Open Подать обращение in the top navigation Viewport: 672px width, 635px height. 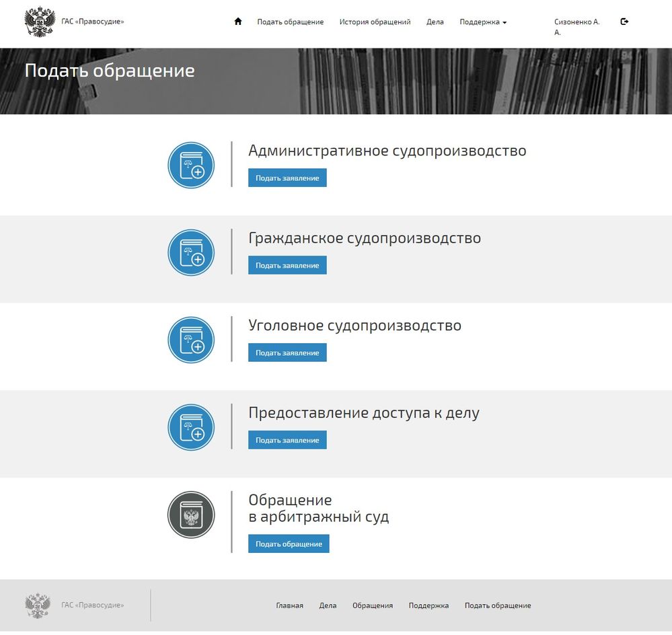coord(290,22)
